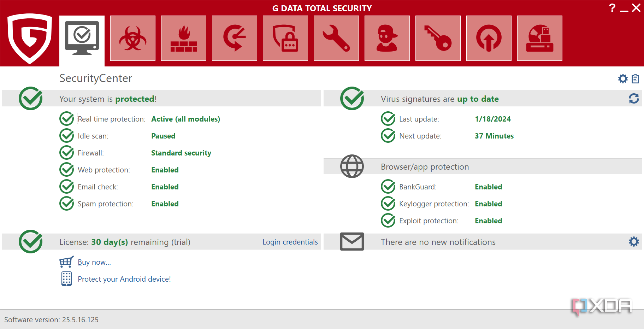The height and width of the screenshot is (329, 644).
Task: Click Next update checkmark icon
Action: (388, 136)
